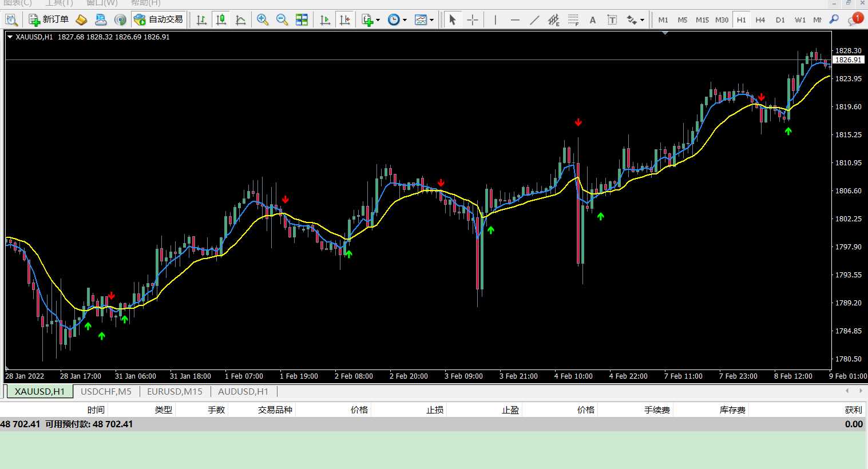Click the 28 Jan 2022 date label
This screenshot has width=868, height=469.
pos(25,376)
